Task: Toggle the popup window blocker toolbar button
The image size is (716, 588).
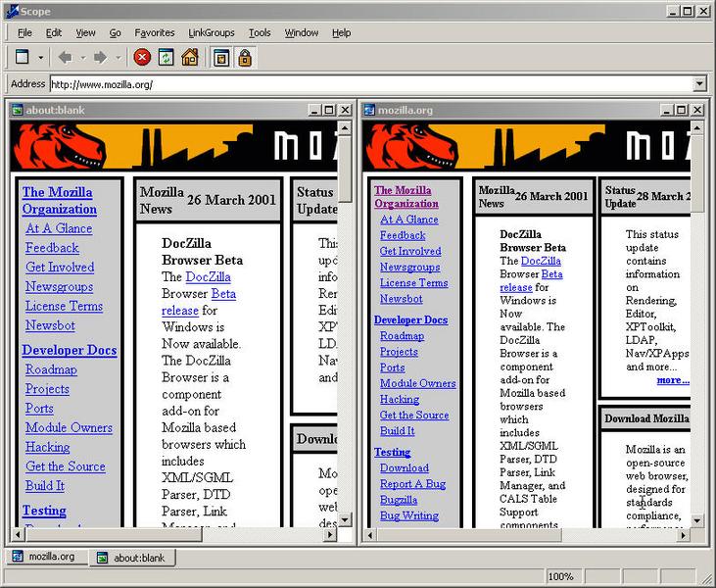Action: [221, 58]
